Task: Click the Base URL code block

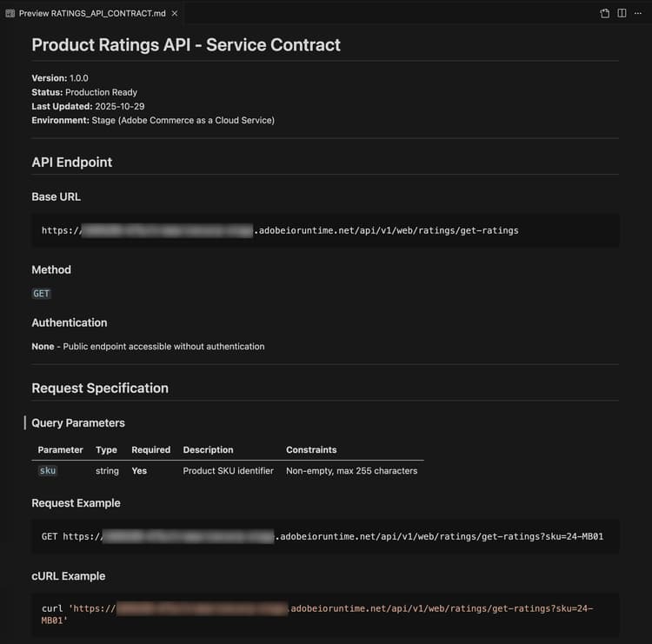Action: pos(325,230)
